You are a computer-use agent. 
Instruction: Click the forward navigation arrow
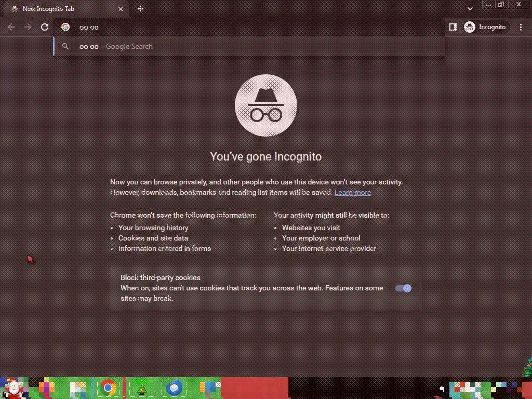point(28,27)
